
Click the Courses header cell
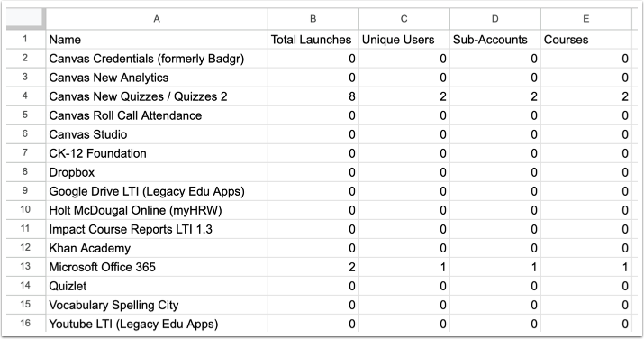coord(586,40)
